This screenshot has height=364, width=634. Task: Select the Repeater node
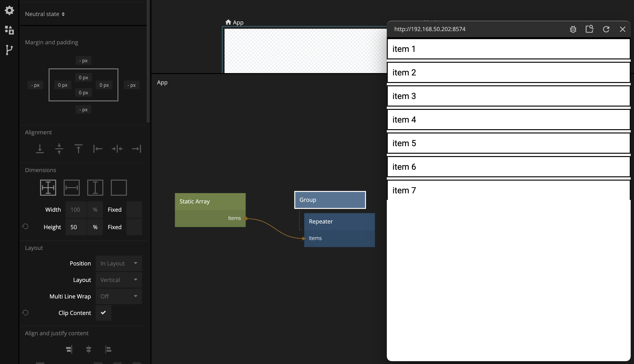click(339, 222)
